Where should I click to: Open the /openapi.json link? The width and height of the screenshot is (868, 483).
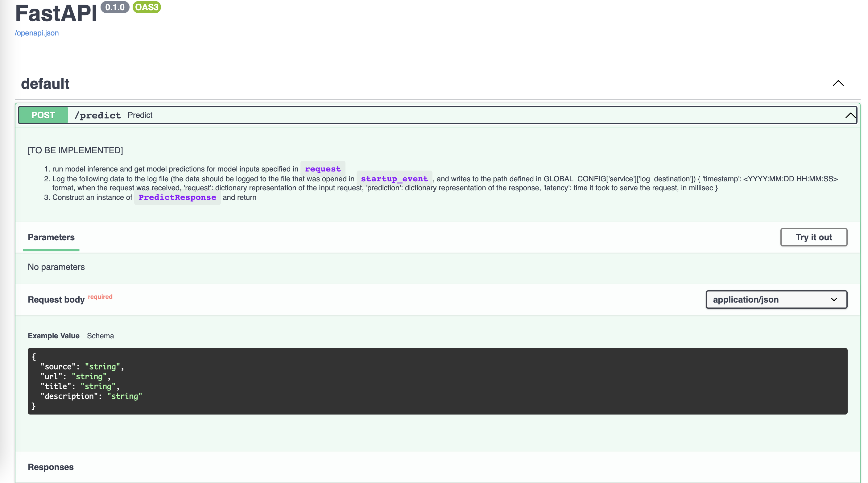pyautogui.click(x=37, y=33)
